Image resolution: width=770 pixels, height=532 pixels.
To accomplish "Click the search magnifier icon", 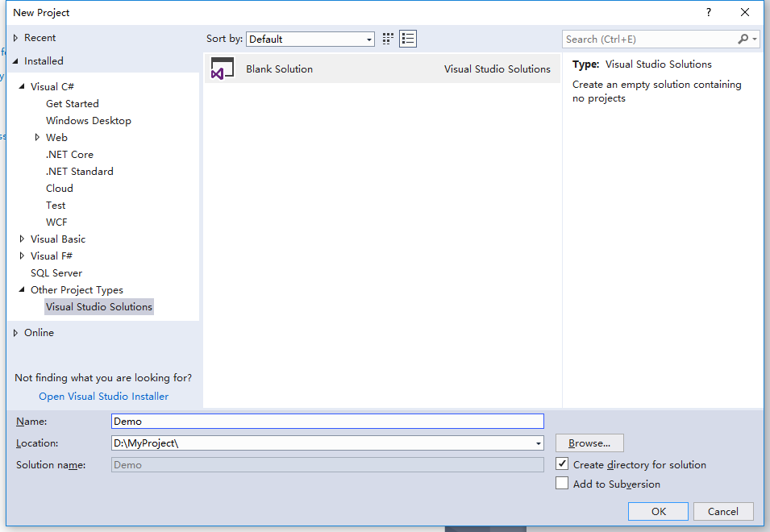I will click(743, 39).
